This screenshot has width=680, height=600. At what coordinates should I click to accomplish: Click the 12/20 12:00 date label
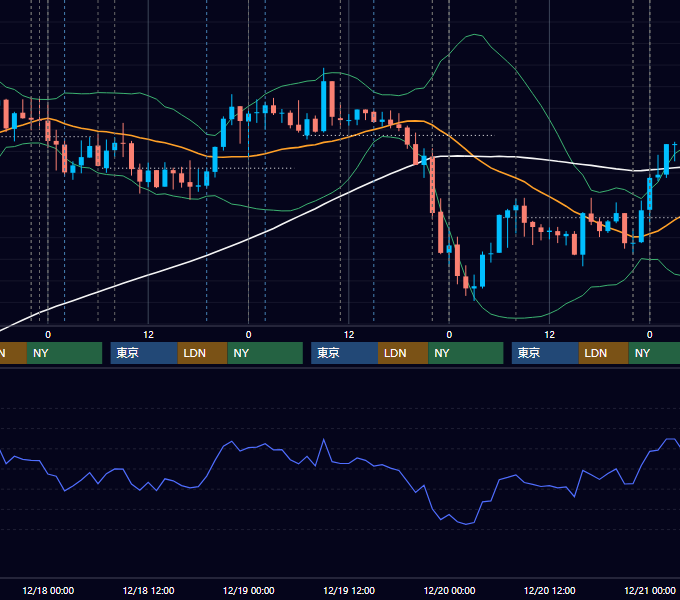pyautogui.click(x=549, y=590)
